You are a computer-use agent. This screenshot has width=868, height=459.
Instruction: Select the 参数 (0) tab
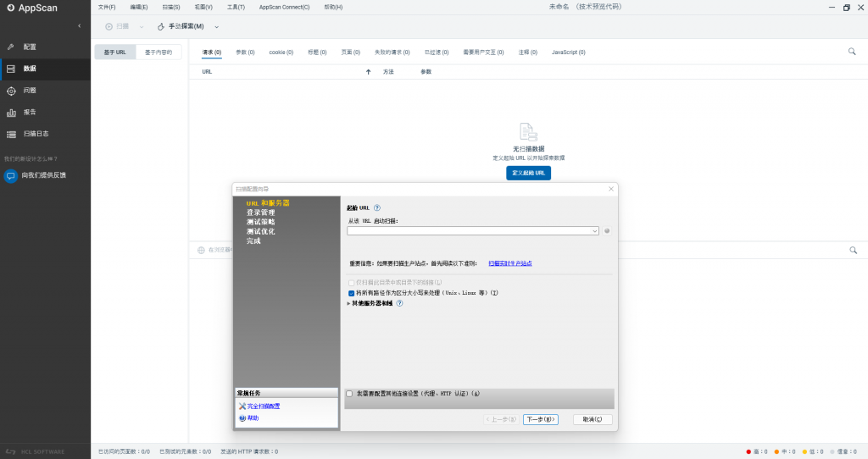pyautogui.click(x=245, y=52)
